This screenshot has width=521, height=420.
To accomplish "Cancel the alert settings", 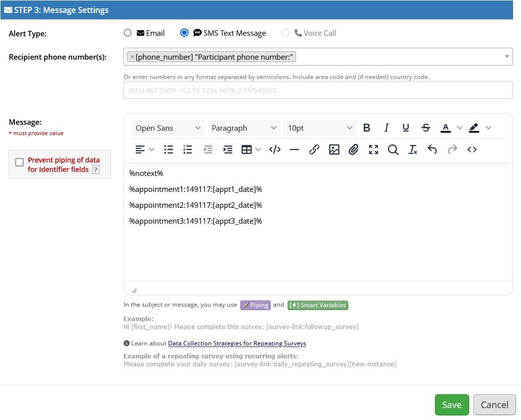I will point(495,405).
